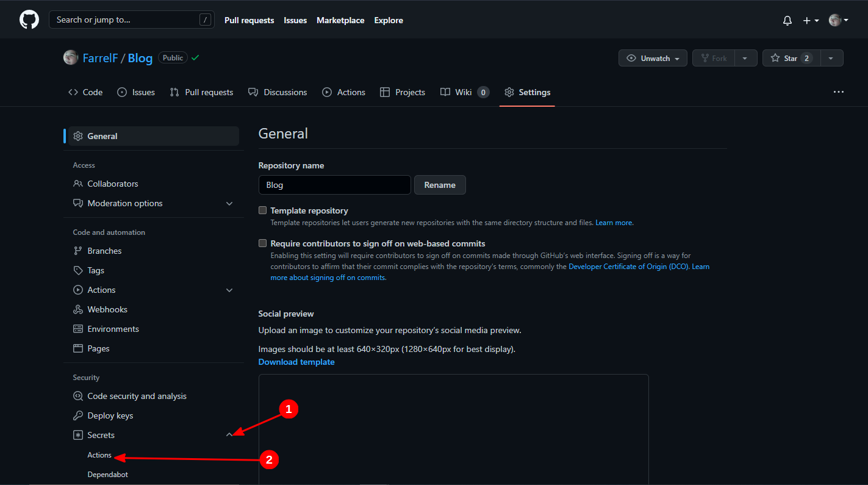Open Actions under Secrets

(99, 455)
